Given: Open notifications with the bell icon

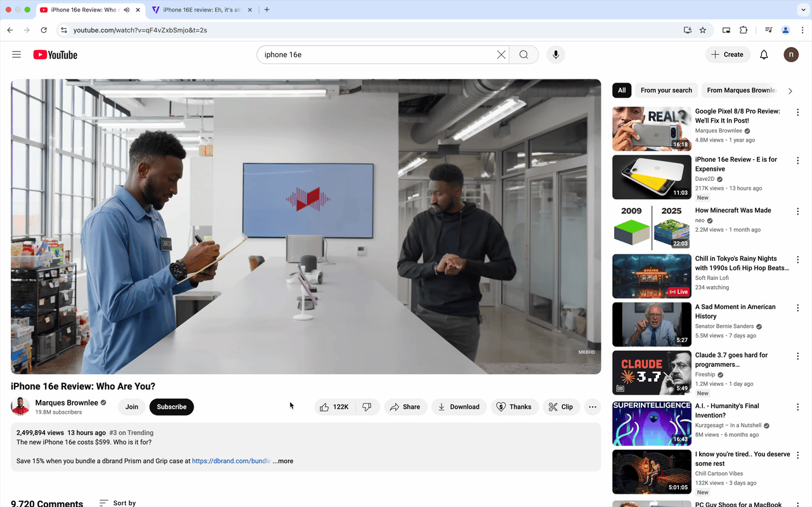Looking at the screenshot, I should coord(764,55).
